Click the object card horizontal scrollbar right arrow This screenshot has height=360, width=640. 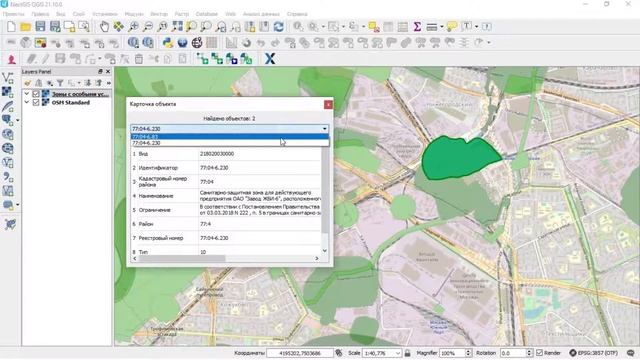316,258
